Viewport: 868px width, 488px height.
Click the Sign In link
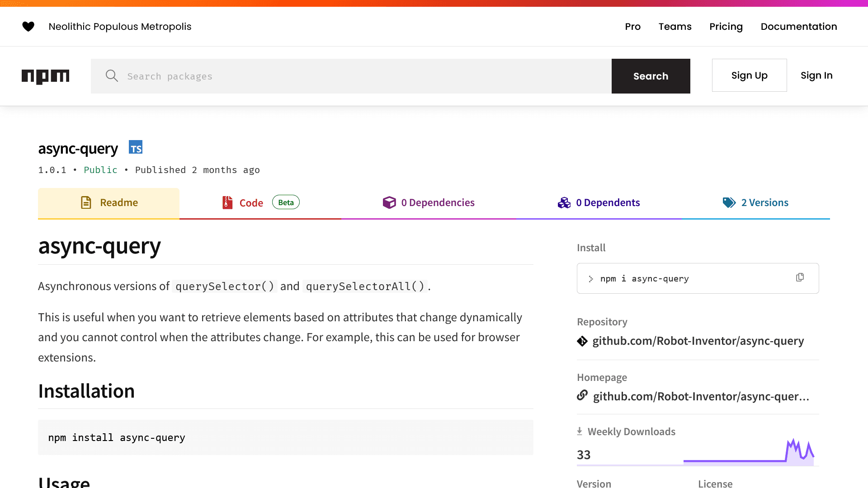(816, 75)
